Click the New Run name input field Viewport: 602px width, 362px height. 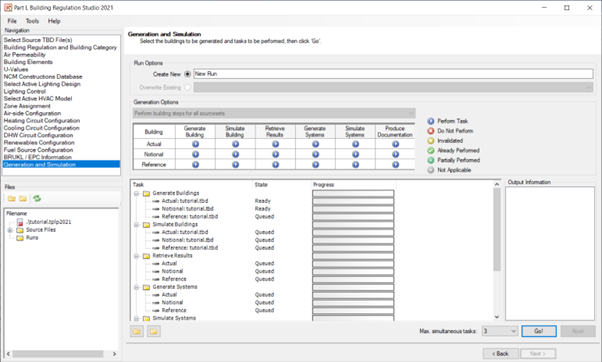pos(393,74)
